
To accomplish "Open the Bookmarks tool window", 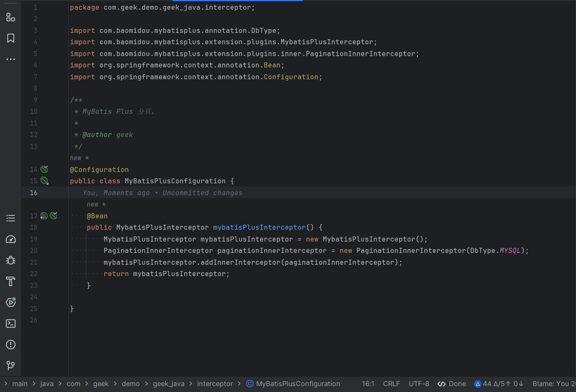I will 11,38.
